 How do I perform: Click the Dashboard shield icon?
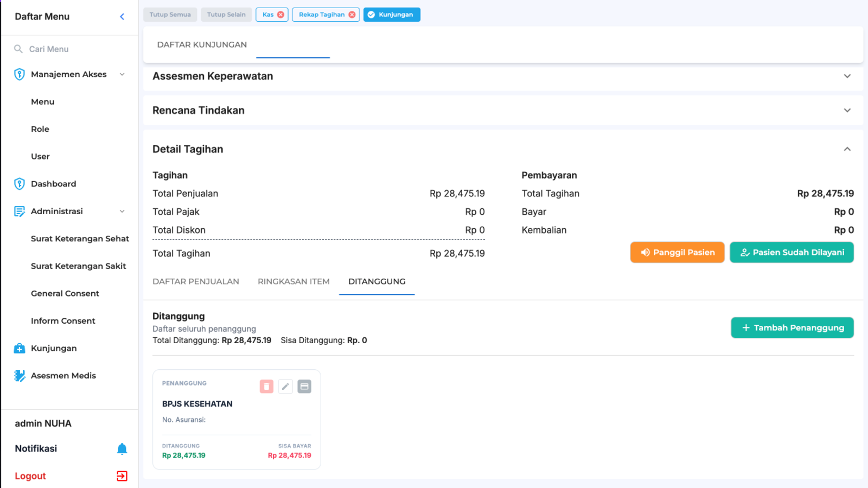tap(20, 184)
